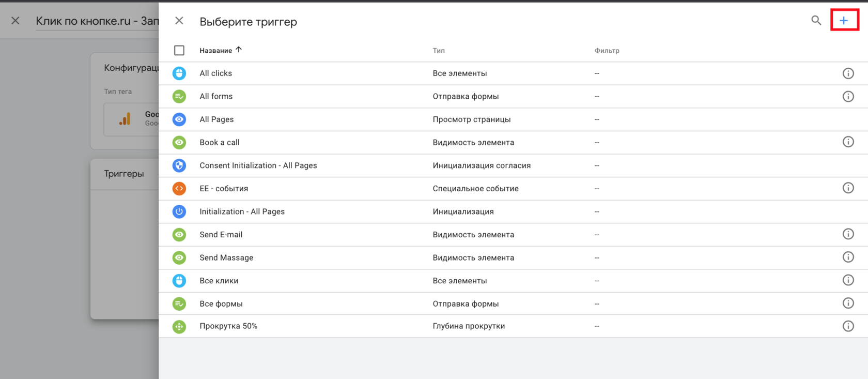Screen dimensions: 868x379
Task: Toggle the select-all triggers checkbox
Action: pos(179,50)
